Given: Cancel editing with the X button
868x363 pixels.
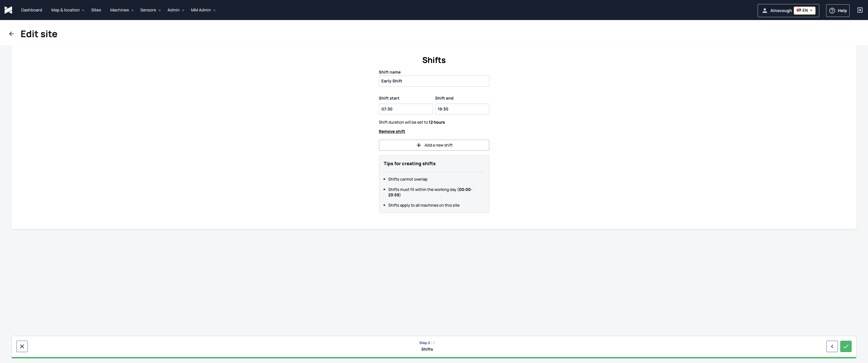Looking at the screenshot, I should 22,346.
